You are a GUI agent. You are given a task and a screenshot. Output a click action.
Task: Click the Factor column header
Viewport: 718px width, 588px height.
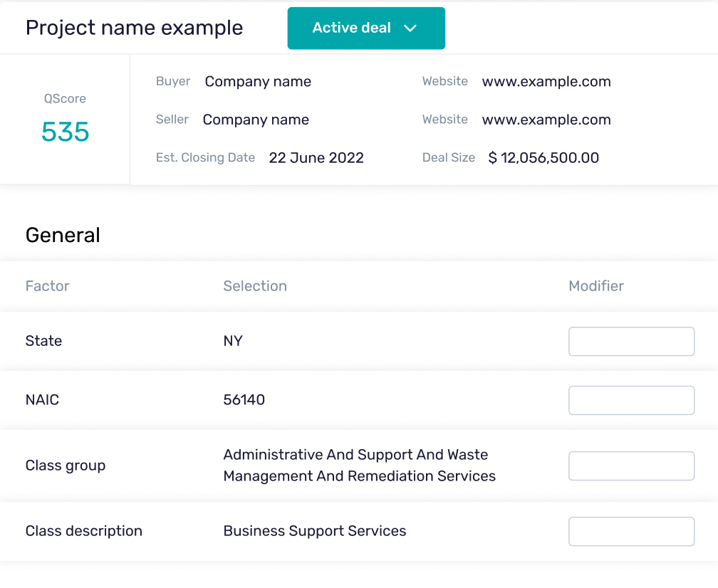click(x=47, y=285)
